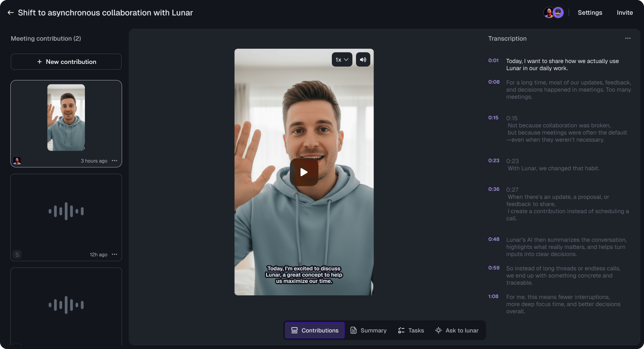Viewport: 644px width, 349px height.
Task: Switch to the Tasks tab
Action: click(x=411, y=331)
